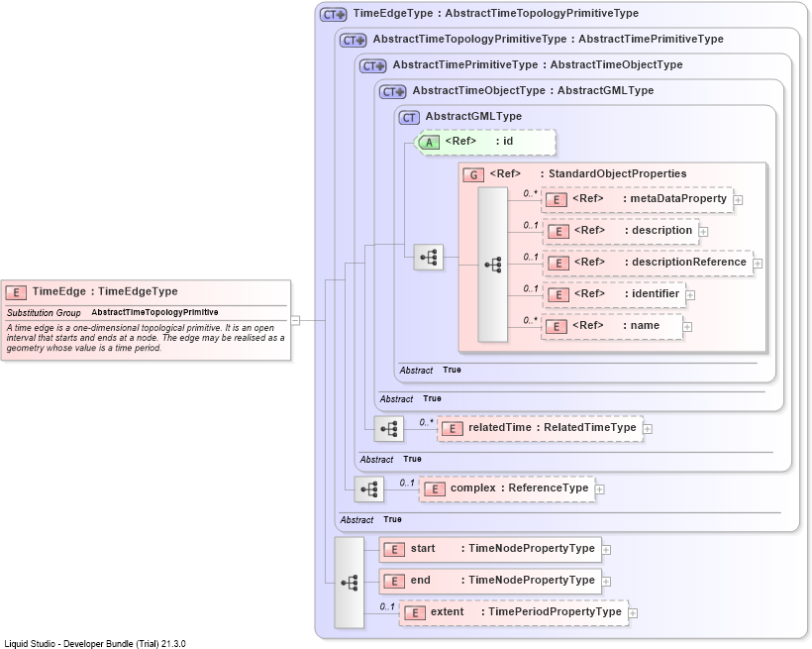Image resolution: width=812 pixels, height=649 pixels.
Task: Select the E icon of description element
Action: 558,231
